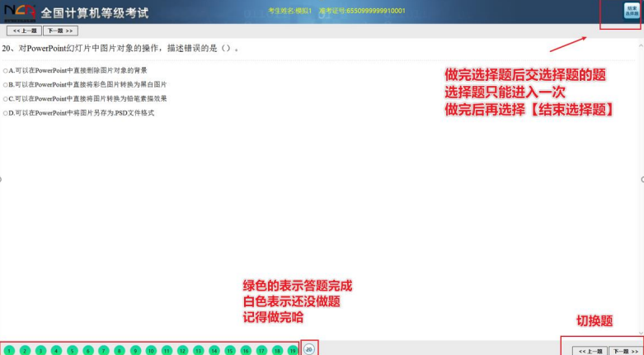Click the 结束选择题 icon button

click(x=632, y=11)
